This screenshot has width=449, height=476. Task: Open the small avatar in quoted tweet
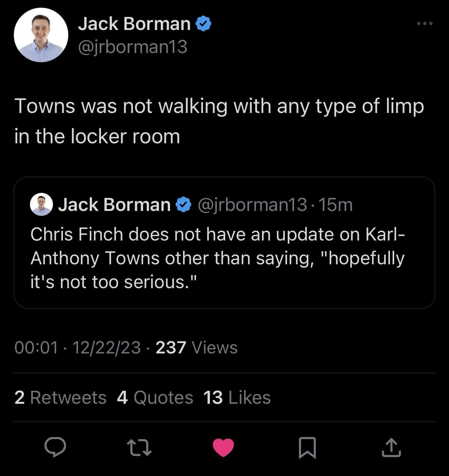click(x=41, y=204)
